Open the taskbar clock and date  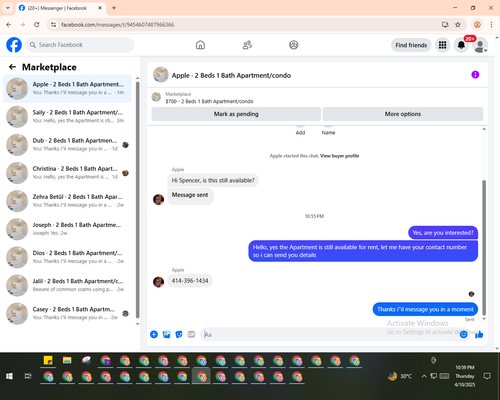pyautogui.click(x=465, y=376)
